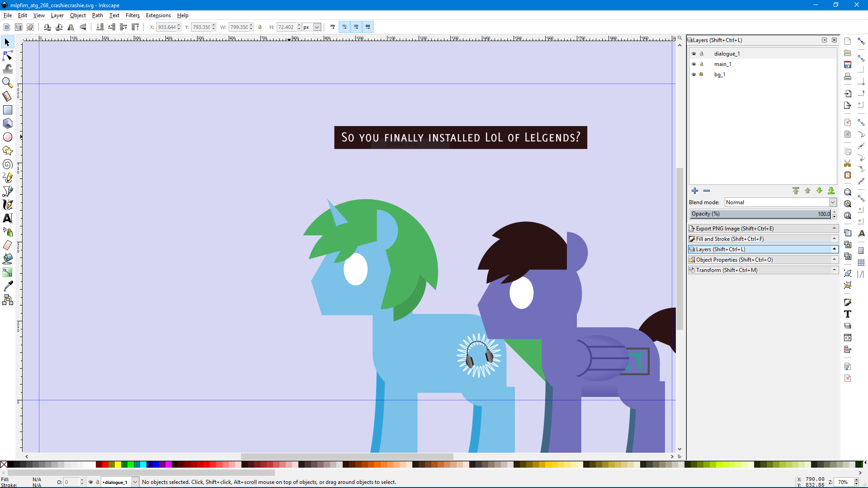Screen dimensions: 868x488
Task: Toggle width/height ratio lock
Action: coord(260,27)
